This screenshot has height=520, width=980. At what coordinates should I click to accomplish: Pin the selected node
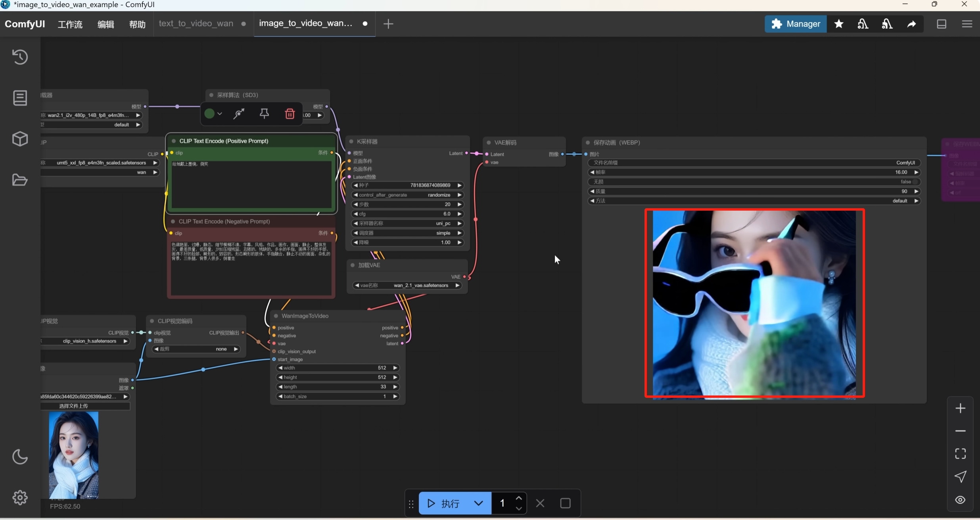[x=264, y=114]
